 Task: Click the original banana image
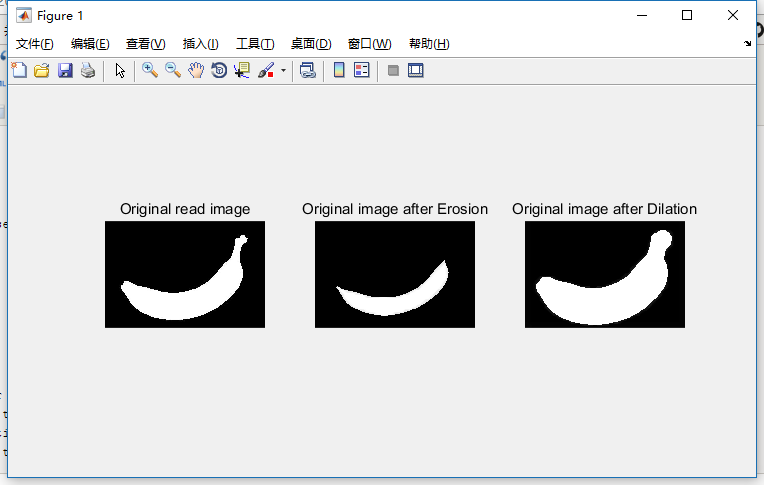[185, 274]
